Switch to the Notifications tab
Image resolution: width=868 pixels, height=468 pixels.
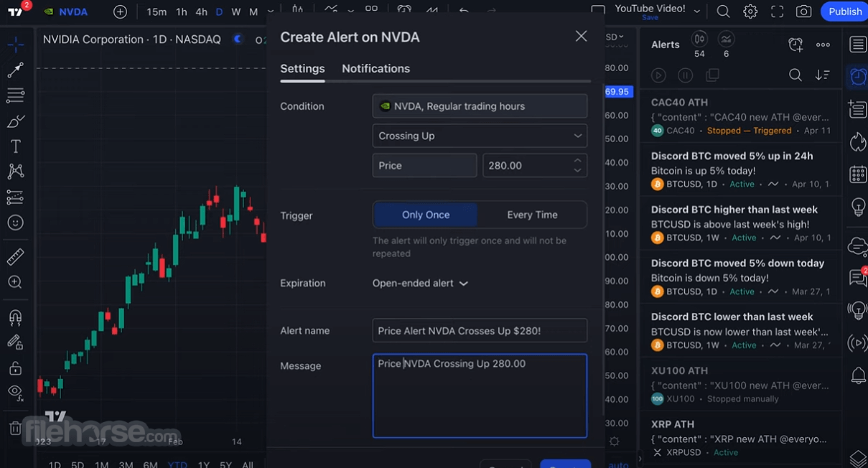click(375, 68)
